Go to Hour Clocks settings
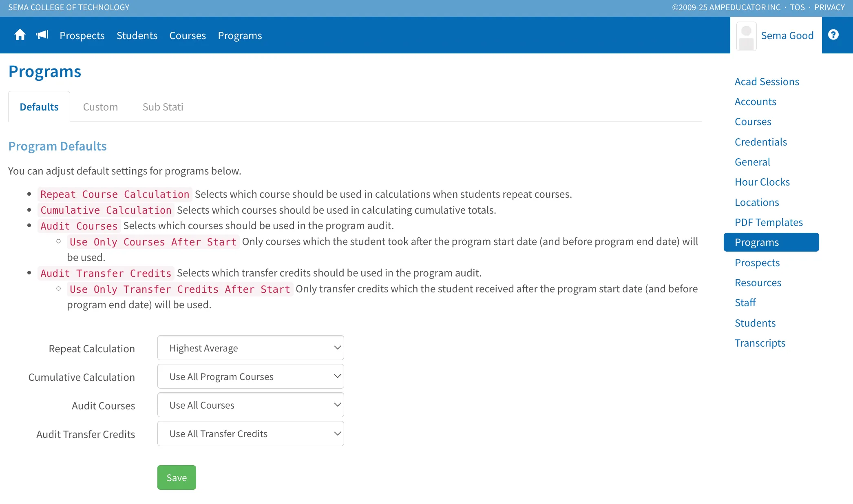Viewport: 853px width, 504px height. pyautogui.click(x=762, y=182)
